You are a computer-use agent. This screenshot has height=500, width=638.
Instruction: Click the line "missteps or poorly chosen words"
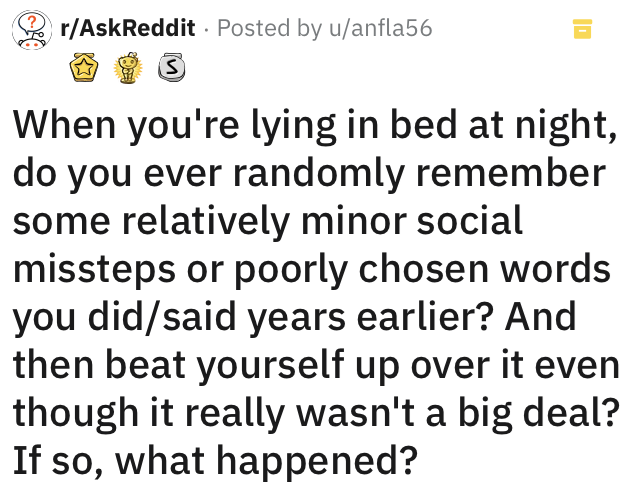[311, 269]
